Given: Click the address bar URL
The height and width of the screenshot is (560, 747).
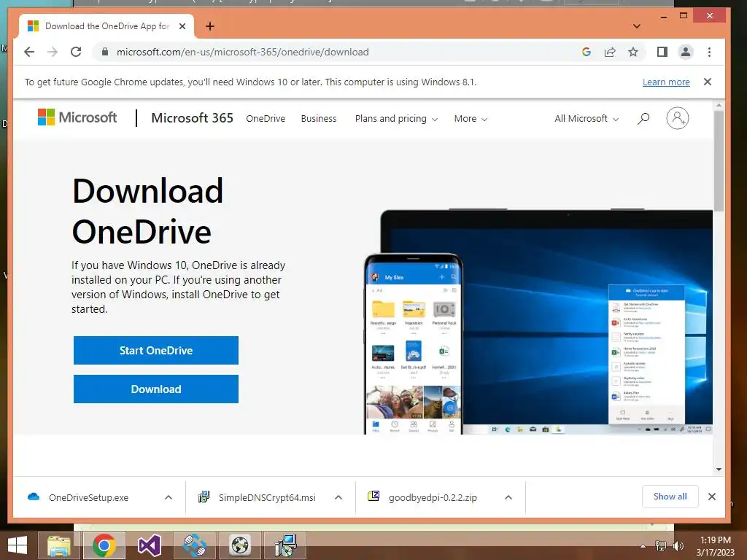Looking at the screenshot, I should point(242,52).
